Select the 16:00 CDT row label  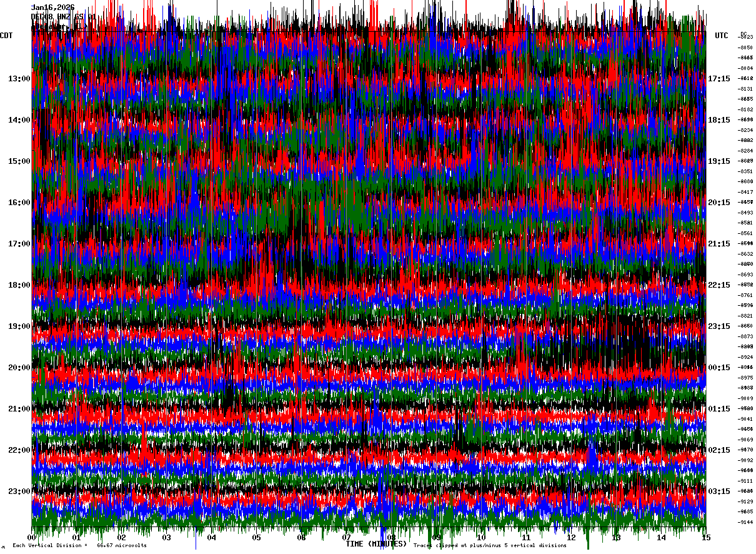(19, 203)
